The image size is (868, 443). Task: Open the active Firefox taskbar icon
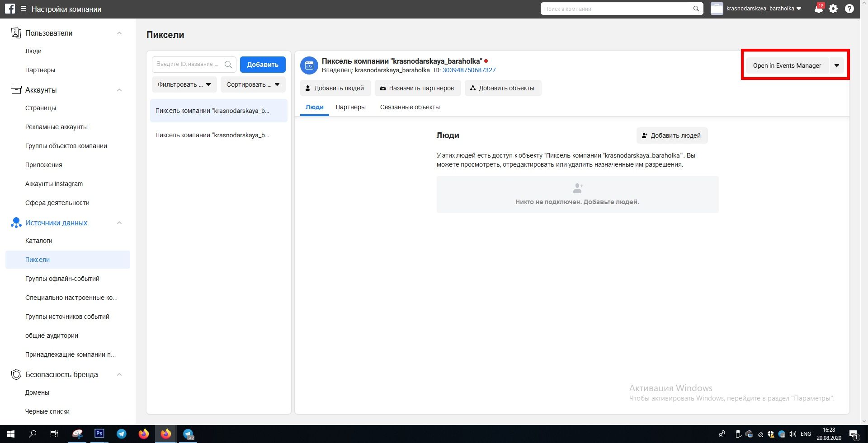[166, 434]
